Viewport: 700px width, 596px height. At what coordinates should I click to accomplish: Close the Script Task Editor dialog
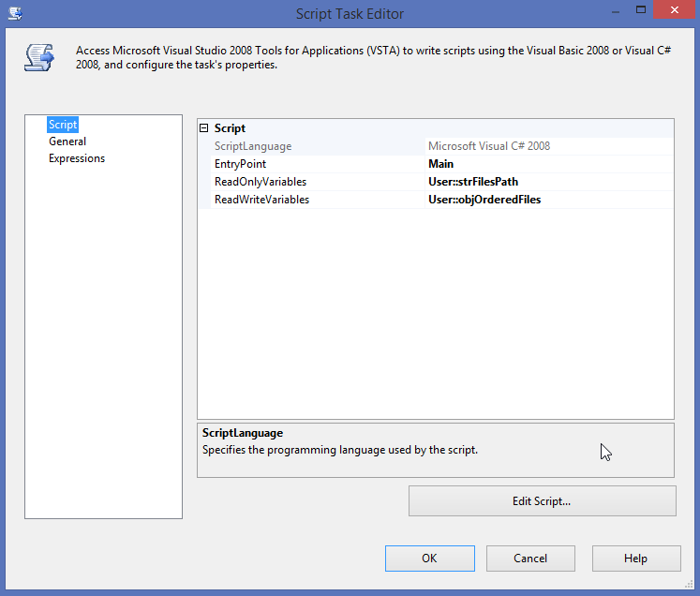pyautogui.click(x=673, y=11)
